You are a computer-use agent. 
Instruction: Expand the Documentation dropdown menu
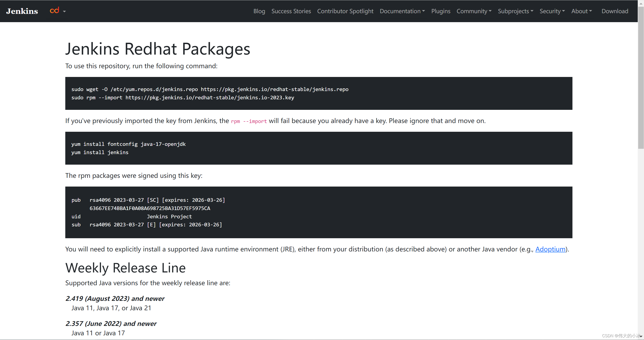402,11
